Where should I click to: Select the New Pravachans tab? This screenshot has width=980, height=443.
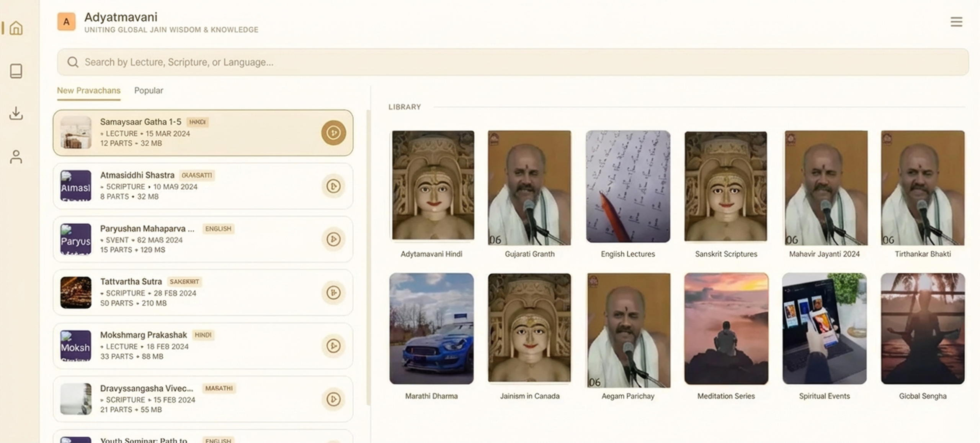point(88,90)
